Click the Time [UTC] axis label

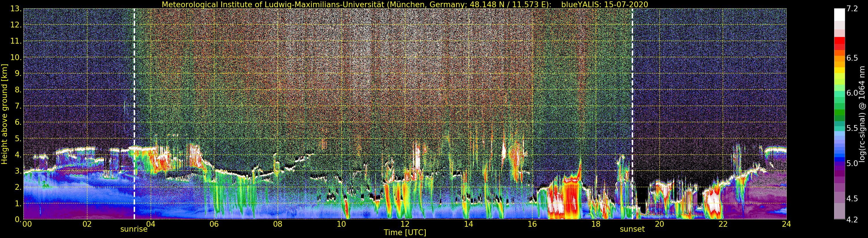tap(405, 233)
